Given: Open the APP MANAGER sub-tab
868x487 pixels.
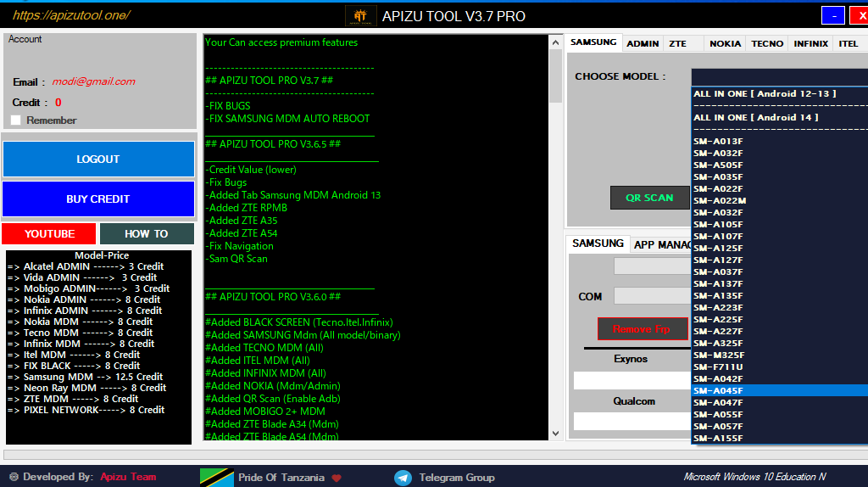Looking at the screenshot, I should click(x=661, y=245).
